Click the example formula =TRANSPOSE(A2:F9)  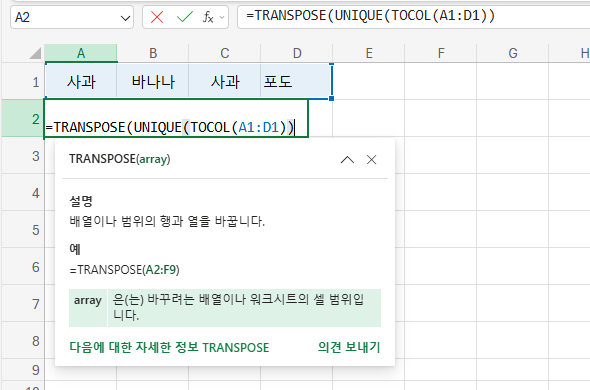click(x=125, y=270)
